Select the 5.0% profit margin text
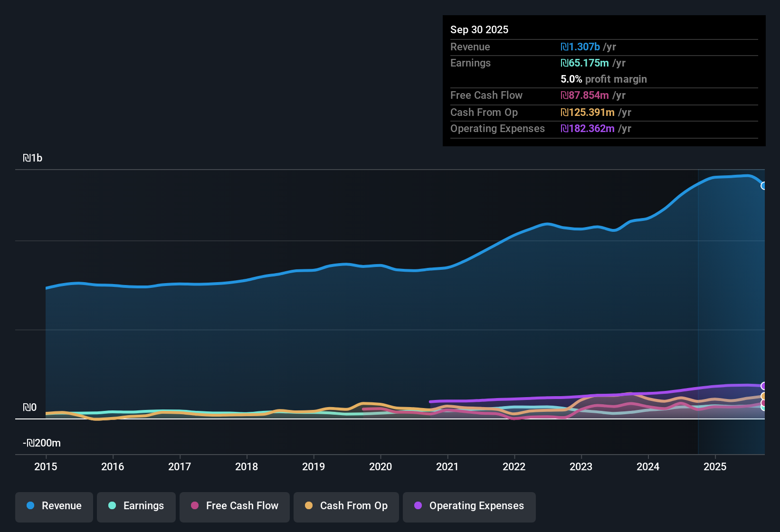 pos(603,79)
